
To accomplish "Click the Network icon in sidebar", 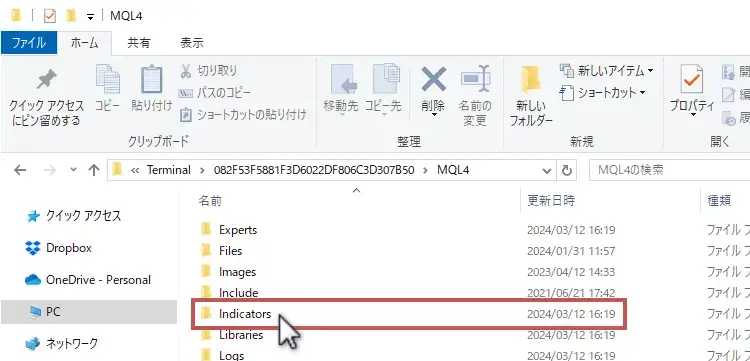I will tap(33, 344).
